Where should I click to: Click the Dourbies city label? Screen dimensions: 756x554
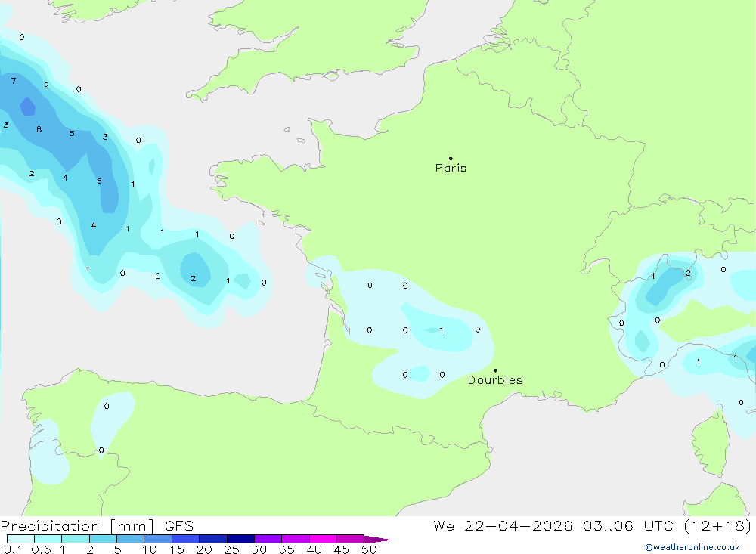495,380
